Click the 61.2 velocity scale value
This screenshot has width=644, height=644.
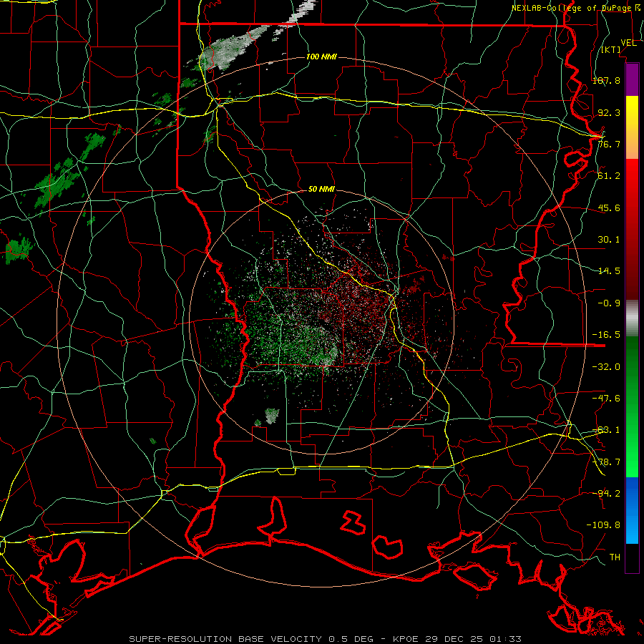(609, 176)
